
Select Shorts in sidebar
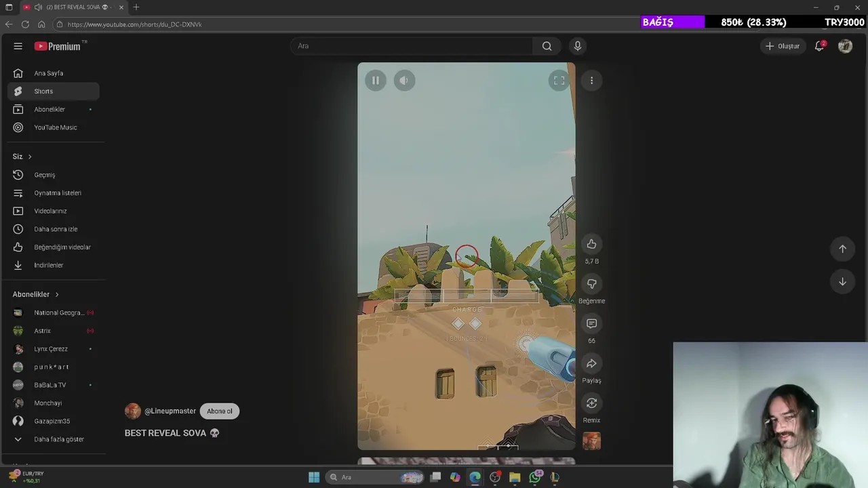pos(54,91)
